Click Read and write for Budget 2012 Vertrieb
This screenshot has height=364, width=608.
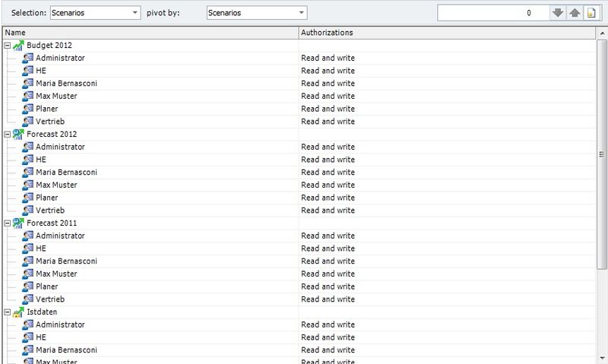pos(328,122)
